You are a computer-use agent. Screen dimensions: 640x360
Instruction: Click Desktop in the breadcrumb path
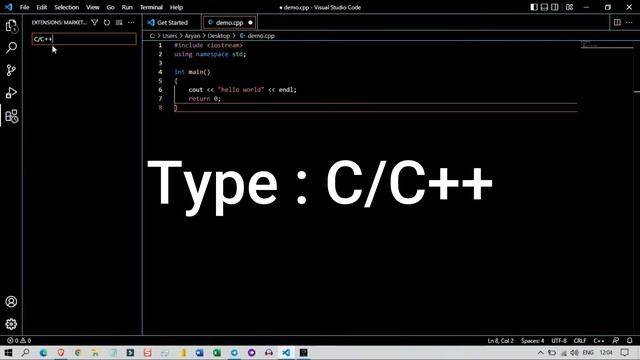(x=219, y=36)
